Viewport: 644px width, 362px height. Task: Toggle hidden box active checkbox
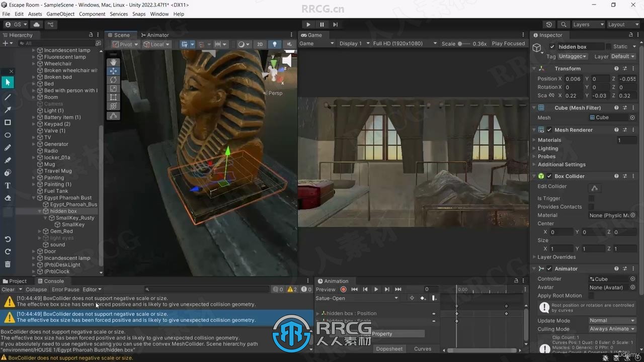(x=552, y=47)
